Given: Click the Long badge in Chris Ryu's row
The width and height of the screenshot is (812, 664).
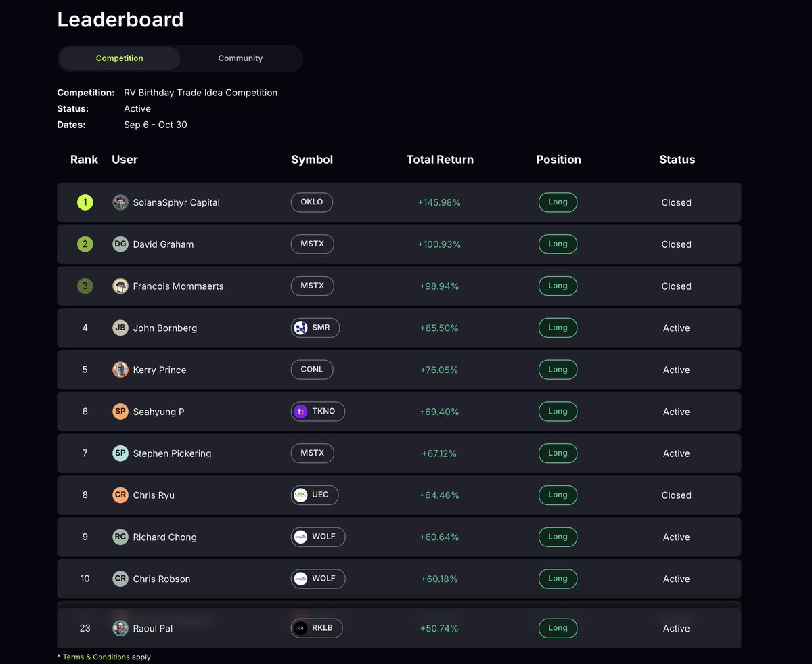Looking at the screenshot, I should tap(558, 495).
